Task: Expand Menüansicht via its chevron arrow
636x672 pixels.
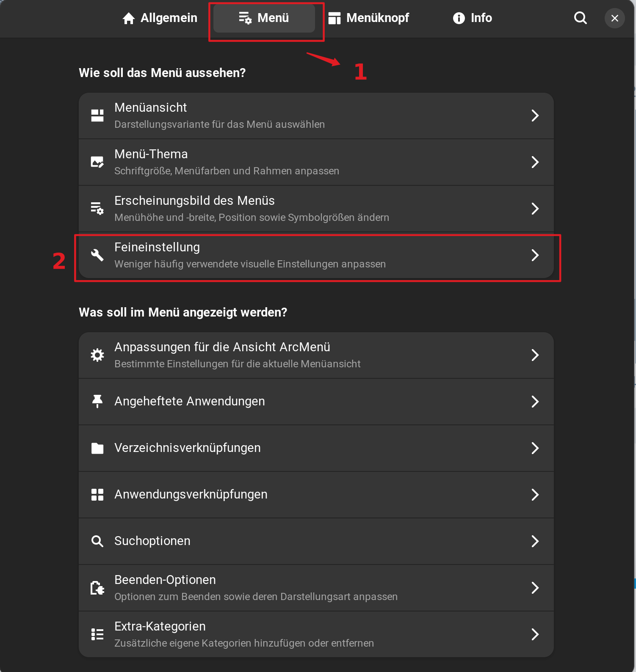Action: pyautogui.click(x=535, y=116)
